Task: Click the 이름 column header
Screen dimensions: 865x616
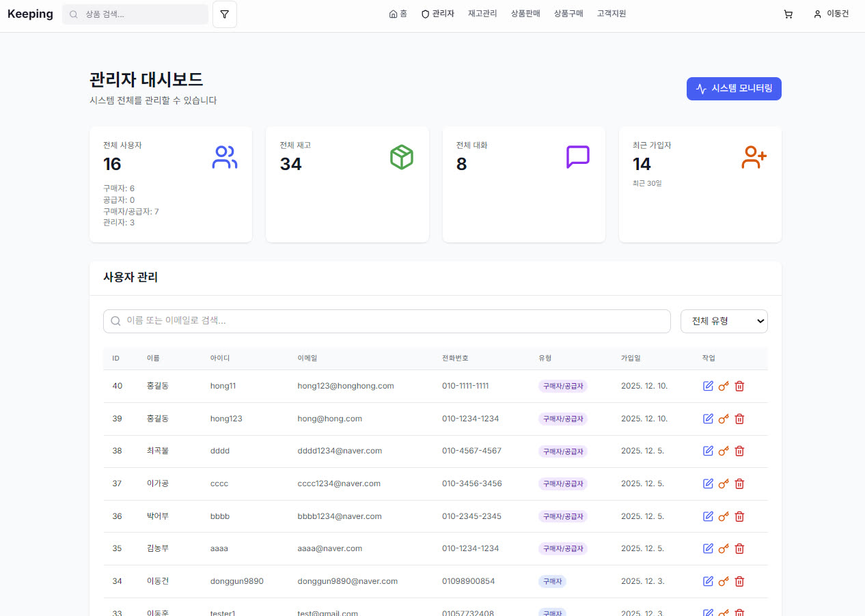Action: pos(153,359)
